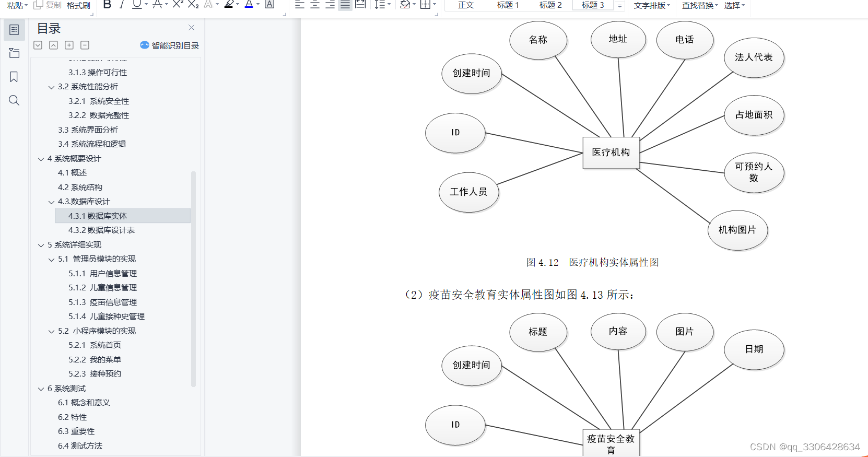The height and width of the screenshot is (457, 868).
Task: Apply underline to text
Action: [x=137, y=5]
